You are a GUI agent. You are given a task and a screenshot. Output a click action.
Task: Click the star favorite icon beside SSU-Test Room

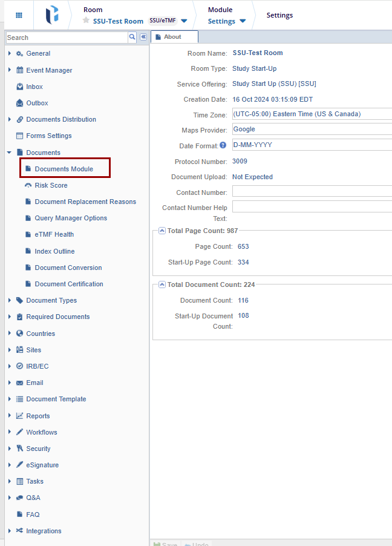tap(87, 21)
